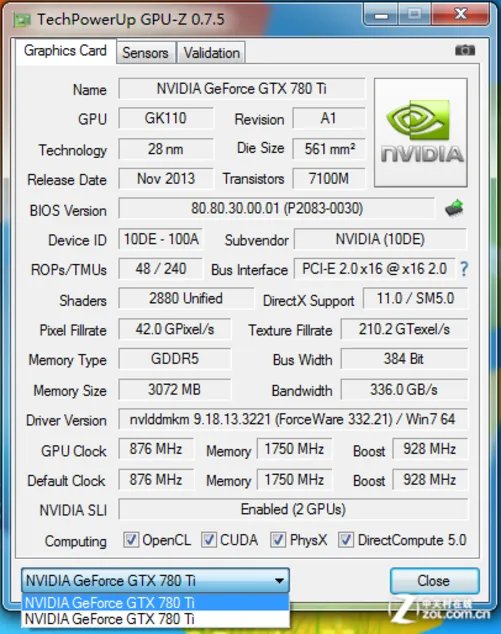Toggle the DirectCompute 5.0 checkbox
The image size is (501, 634).
[x=346, y=540]
